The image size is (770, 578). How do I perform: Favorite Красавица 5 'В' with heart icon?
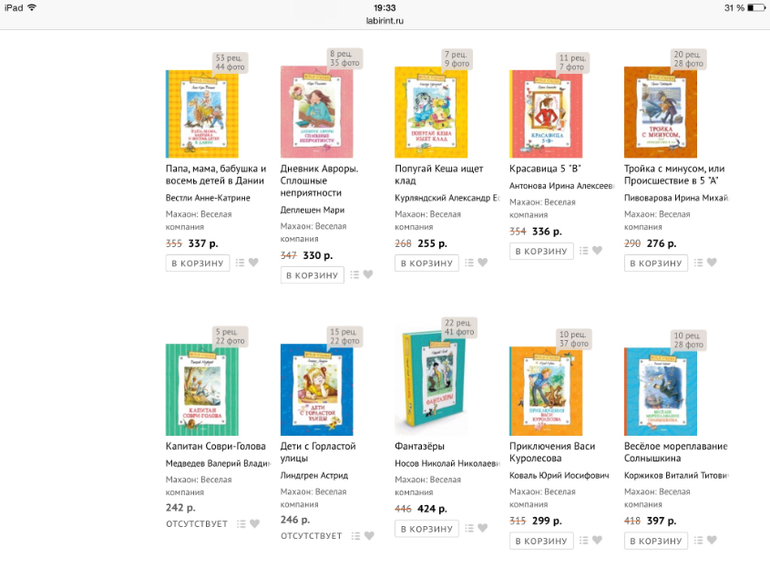click(x=597, y=250)
